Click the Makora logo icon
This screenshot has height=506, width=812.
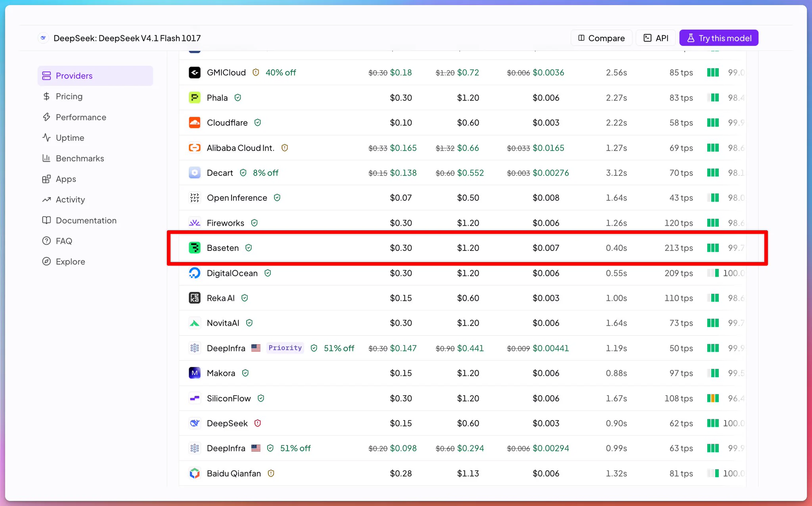[194, 373]
